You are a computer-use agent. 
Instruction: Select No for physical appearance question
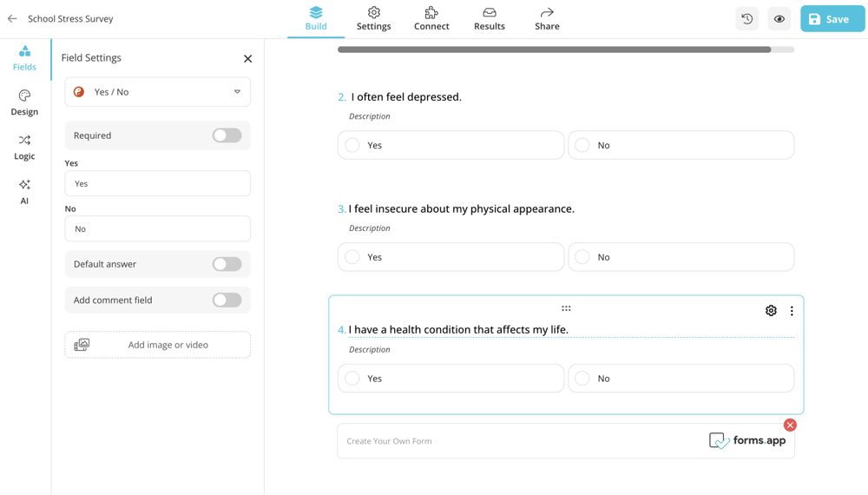click(x=681, y=257)
